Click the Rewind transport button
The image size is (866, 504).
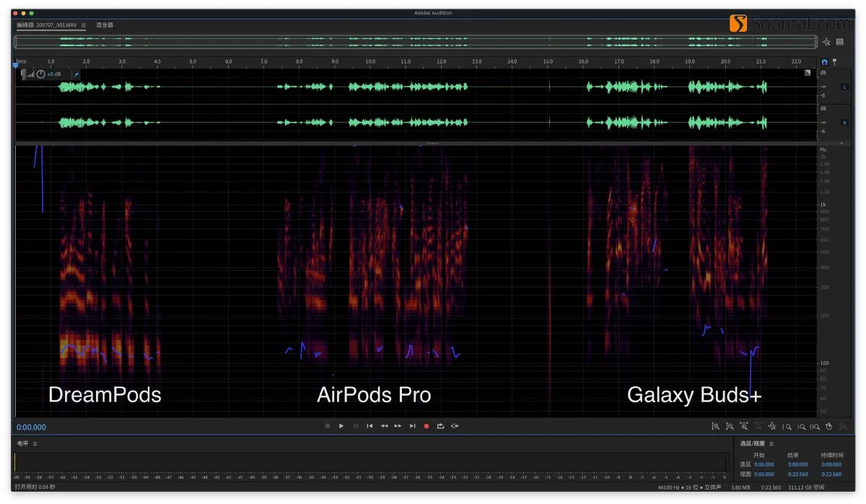384,426
